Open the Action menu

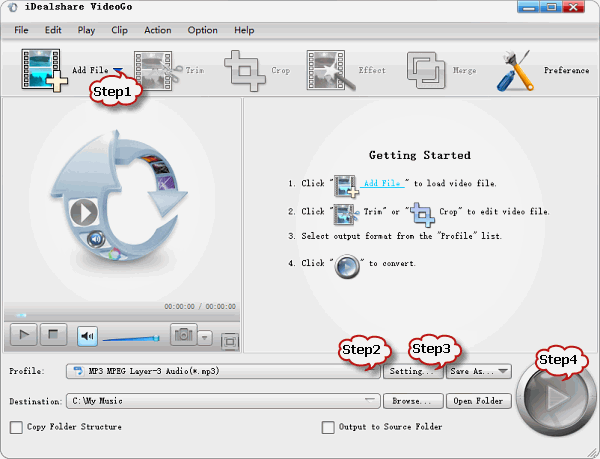coord(158,30)
